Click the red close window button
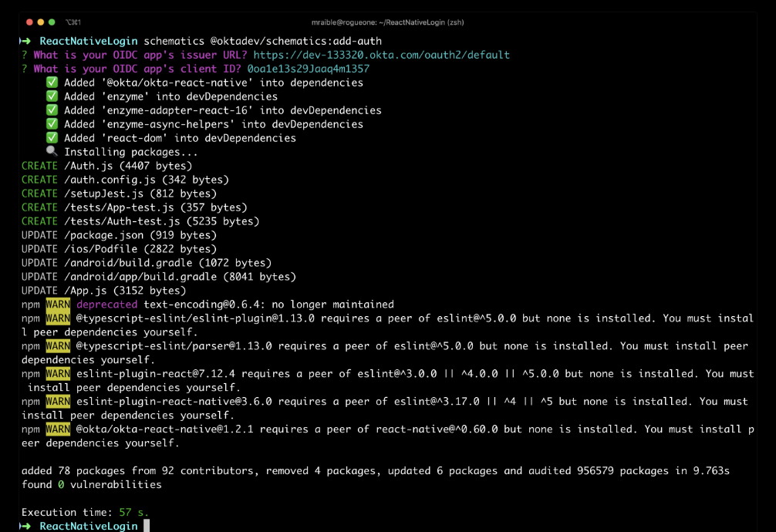The image size is (776, 532). tap(29, 22)
